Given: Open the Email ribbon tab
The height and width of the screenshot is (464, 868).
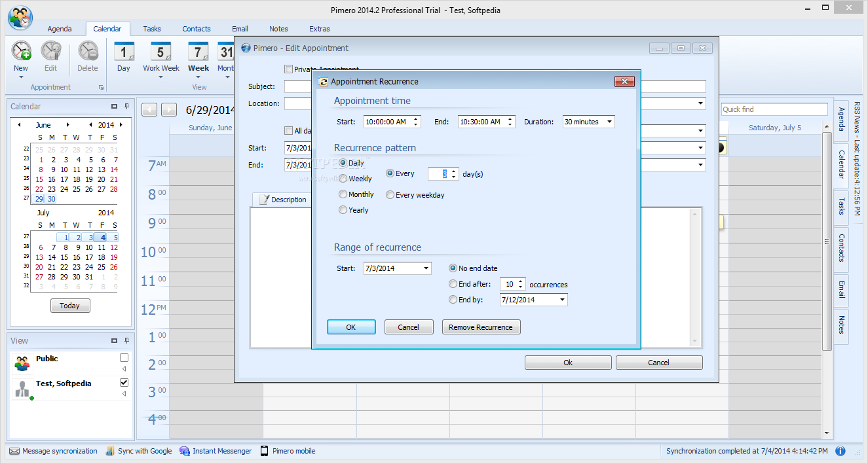Looking at the screenshot, I should tap(240, 29).
